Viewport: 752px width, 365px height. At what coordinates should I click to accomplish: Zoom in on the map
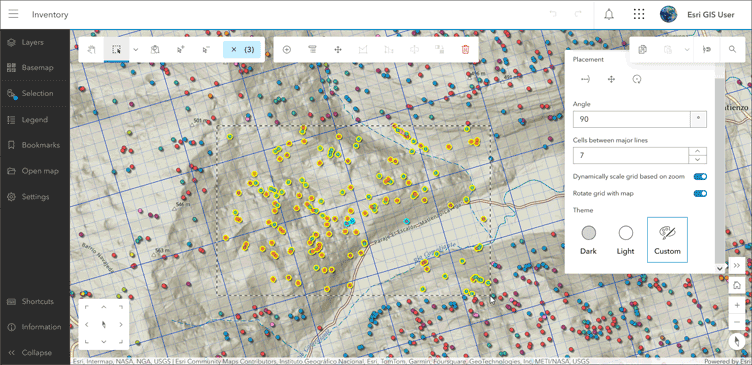737,305
